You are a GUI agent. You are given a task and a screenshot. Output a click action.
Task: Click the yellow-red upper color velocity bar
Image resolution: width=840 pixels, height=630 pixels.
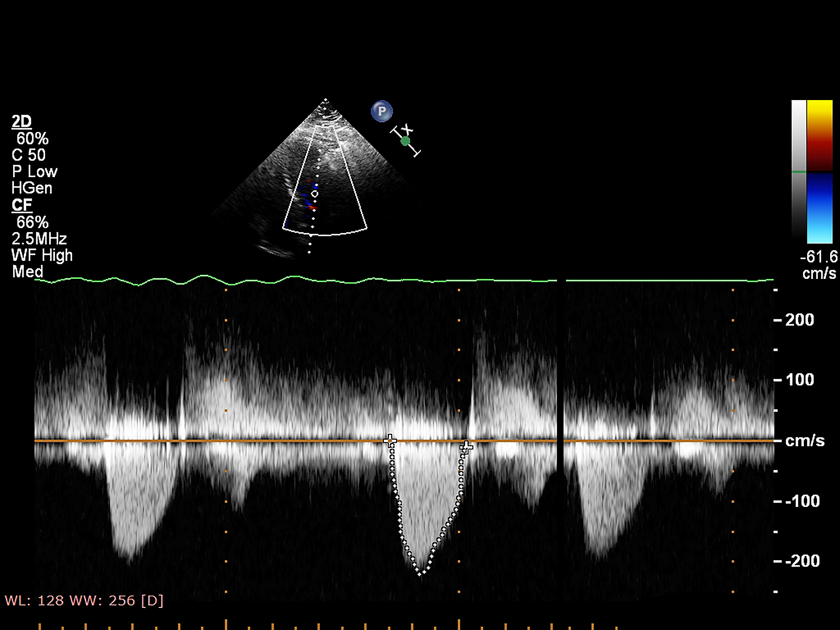[819, 135]
